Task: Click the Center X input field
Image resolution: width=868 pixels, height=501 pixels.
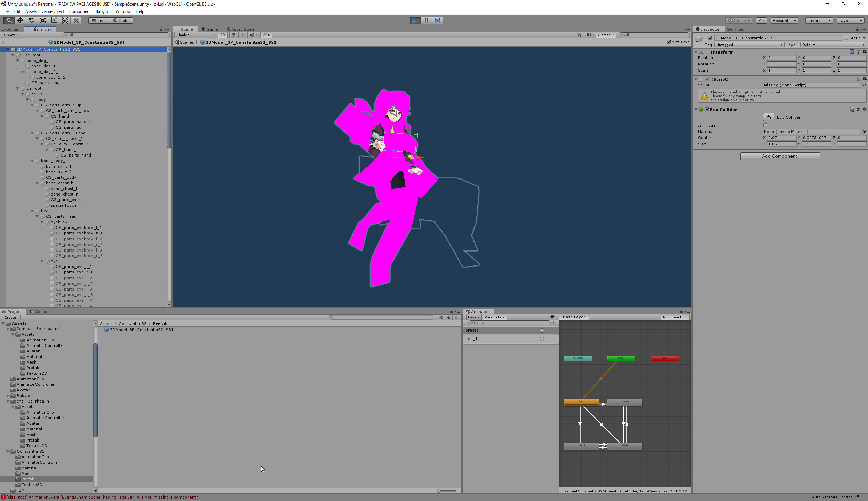Action: pyautogui.click(x=781, y=138)
